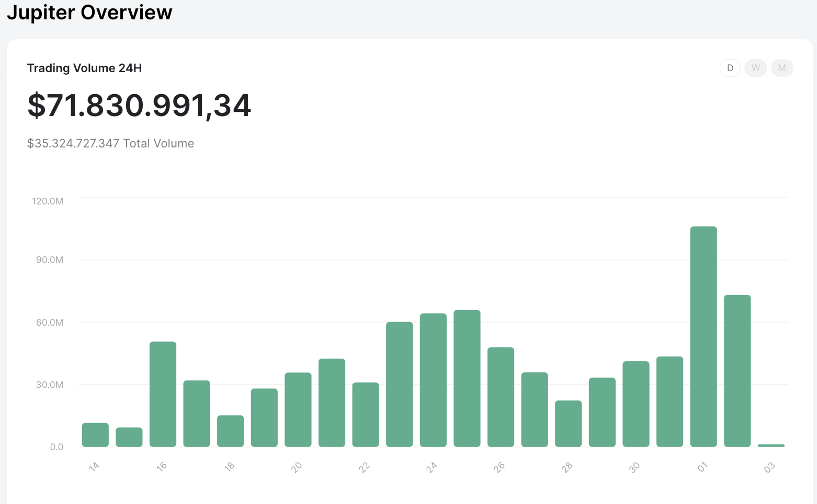The image size is (817, 504).
Task: Select the bar for day 27
Action: [535, 409]
